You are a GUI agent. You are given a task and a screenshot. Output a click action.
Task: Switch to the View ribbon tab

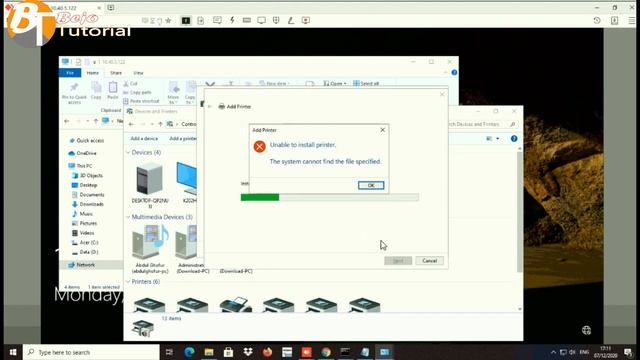[138, 73]
